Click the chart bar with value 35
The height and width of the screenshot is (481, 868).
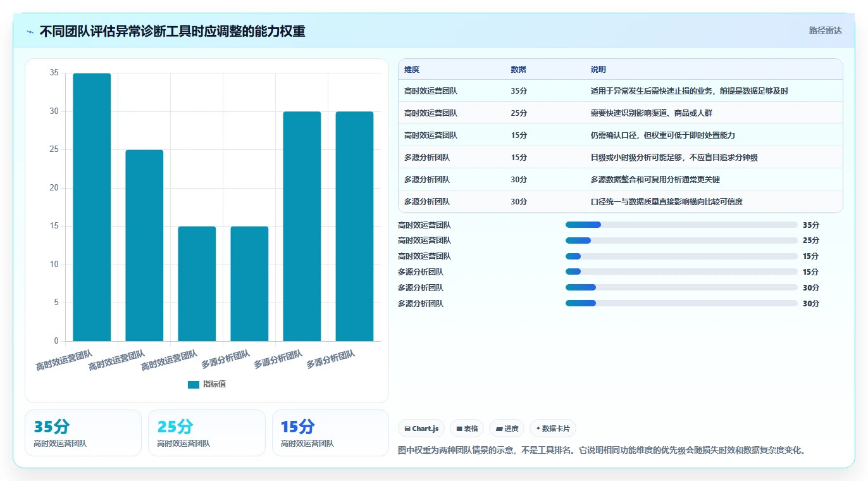coord(92,207)
